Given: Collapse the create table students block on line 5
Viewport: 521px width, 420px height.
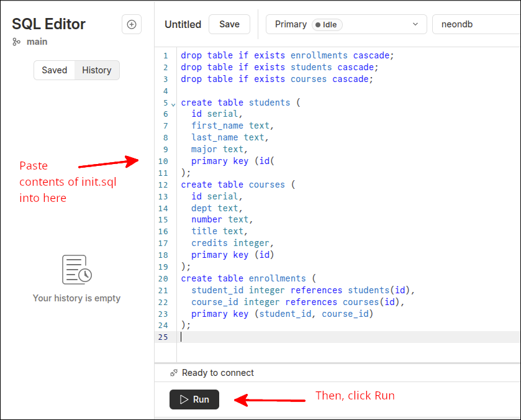Looking at the screenshot, I should click(x=173, y=103).
